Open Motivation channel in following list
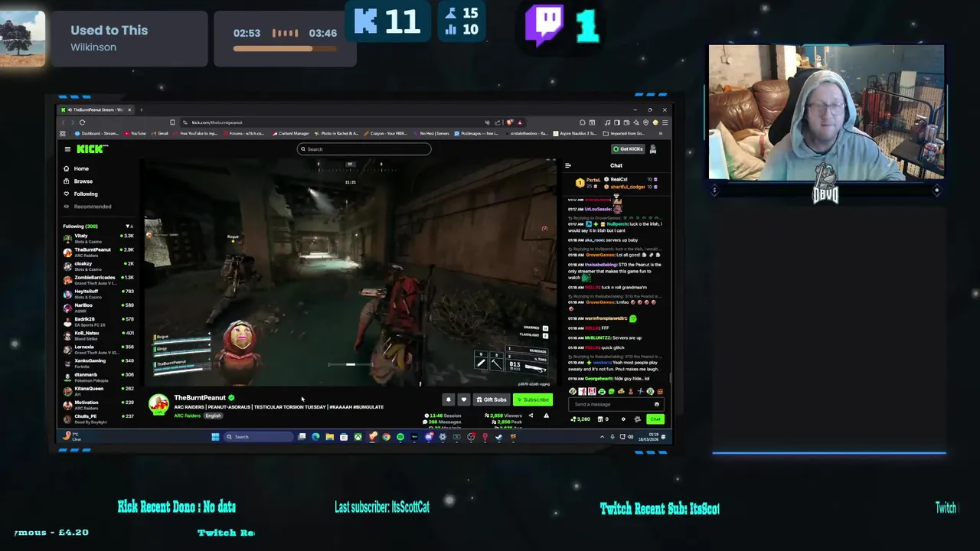 [98, 405]
